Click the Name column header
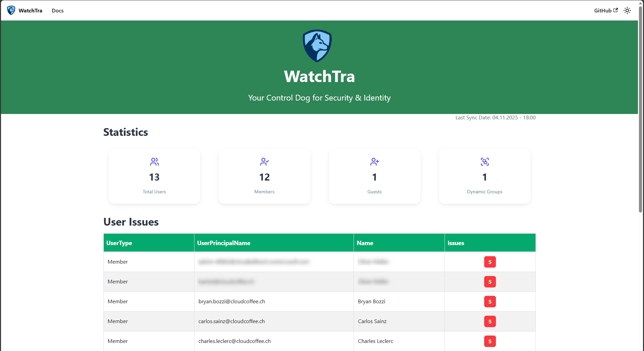 tap(365, 243)
